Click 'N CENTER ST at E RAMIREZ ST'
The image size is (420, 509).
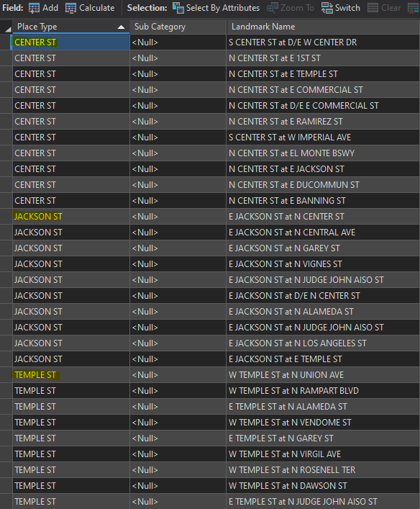coord(286,122)
